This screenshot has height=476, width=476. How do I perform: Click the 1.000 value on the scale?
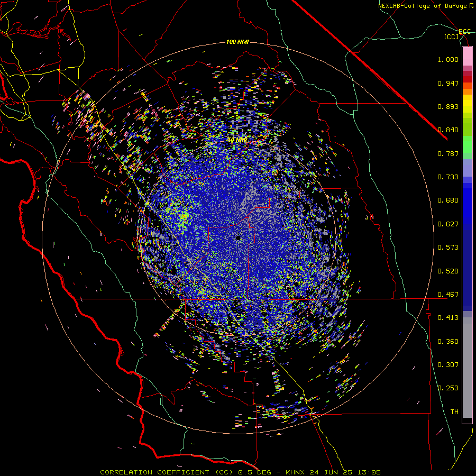tap(448, 59)
